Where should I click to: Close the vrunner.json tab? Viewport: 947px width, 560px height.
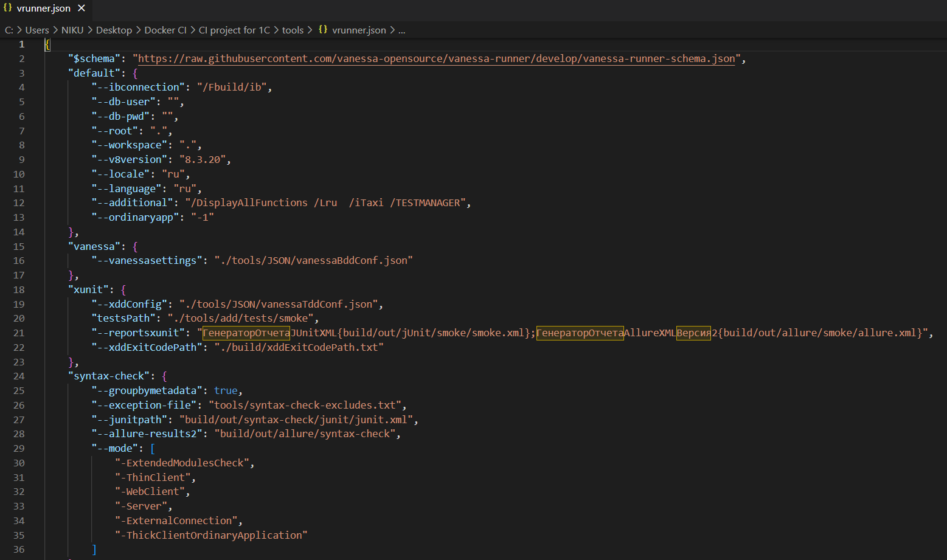point(81,8)
